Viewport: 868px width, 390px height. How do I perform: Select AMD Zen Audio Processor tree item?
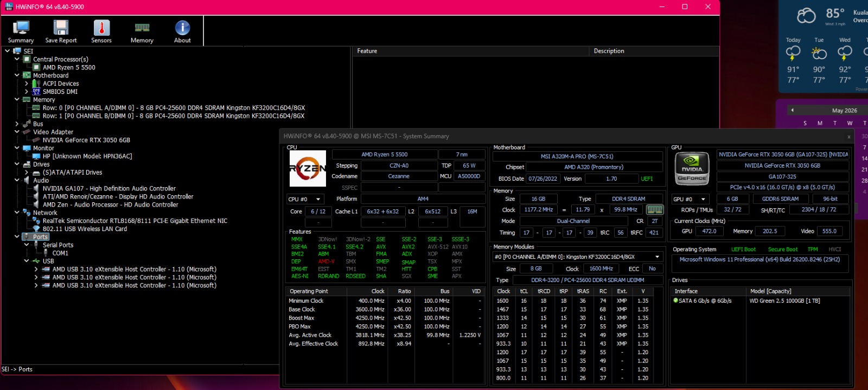point(110,205)
